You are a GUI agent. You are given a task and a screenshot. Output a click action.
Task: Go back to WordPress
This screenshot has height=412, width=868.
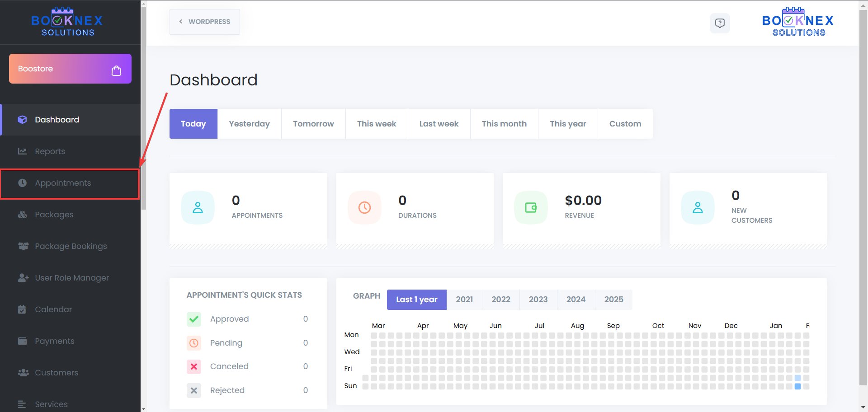click(205, 22)
